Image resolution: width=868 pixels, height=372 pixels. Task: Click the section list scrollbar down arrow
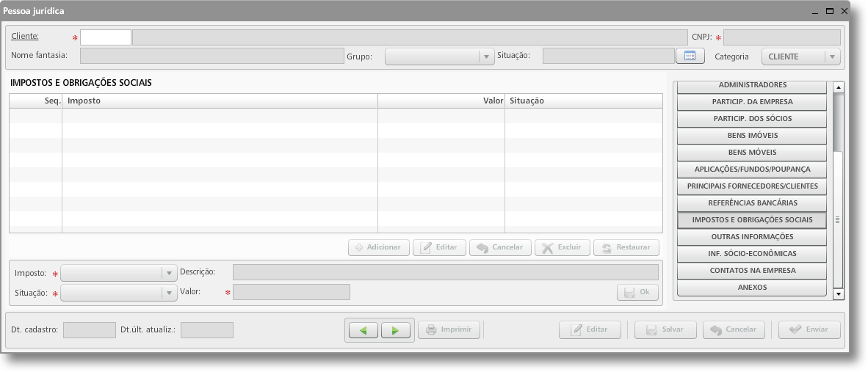838,294
